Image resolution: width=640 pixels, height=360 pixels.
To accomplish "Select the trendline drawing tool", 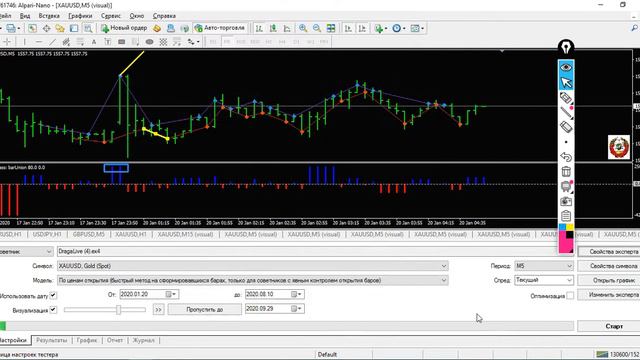I will click(53, 42).
